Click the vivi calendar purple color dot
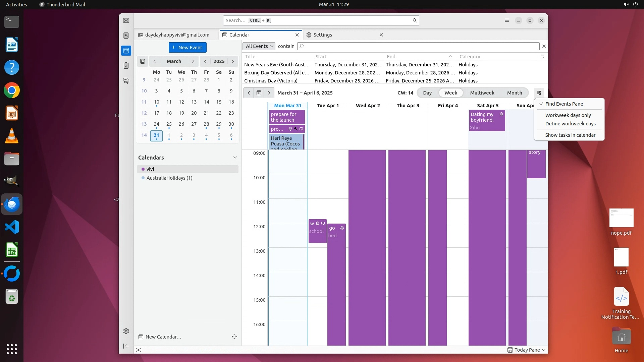This screenshot has width=644, height=362. 143,169
